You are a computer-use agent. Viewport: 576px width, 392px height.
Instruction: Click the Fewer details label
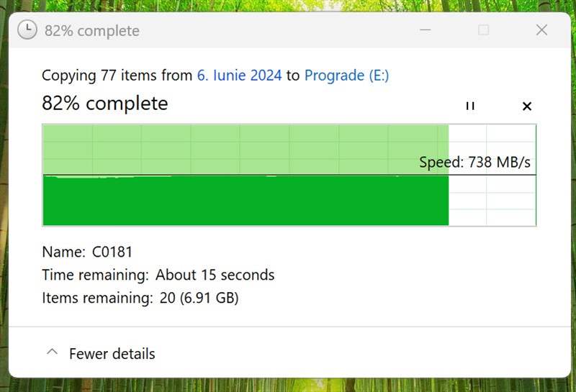(112, 354)
